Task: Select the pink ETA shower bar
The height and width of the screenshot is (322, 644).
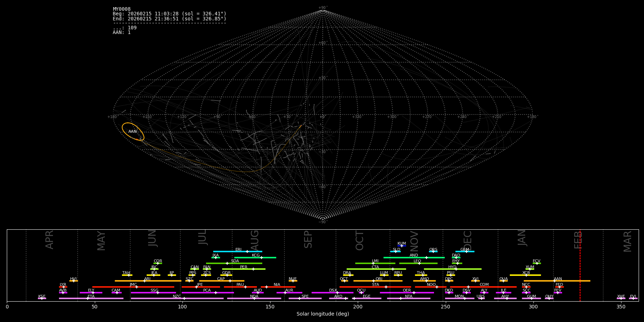Action: coord(91,298)
